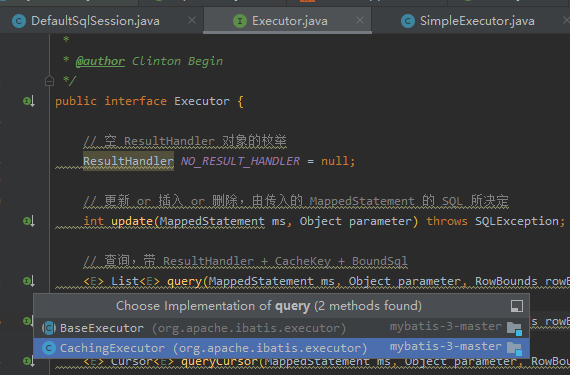Click the NO_RESULT_HANDLER constant

click(x=240, y=161)
